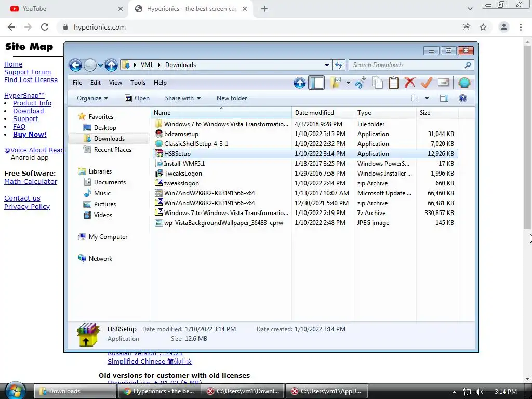Image resolution: width=532 pixels, height=399 pixels.
Task: Open the Support Forum link
Action: 28,72
